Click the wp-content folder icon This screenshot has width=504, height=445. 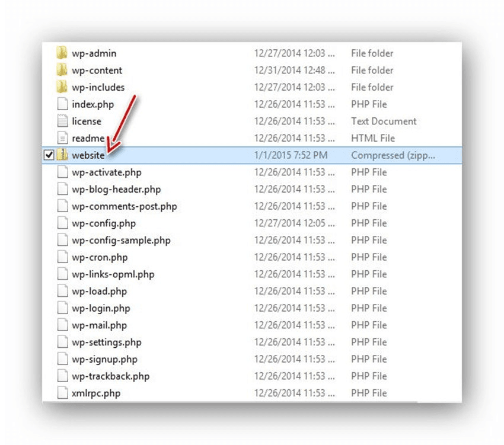click(62, 70)
